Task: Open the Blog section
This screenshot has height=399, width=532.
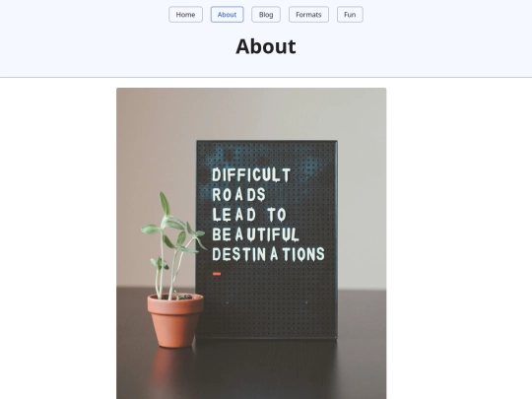Action: coord(266,15)
